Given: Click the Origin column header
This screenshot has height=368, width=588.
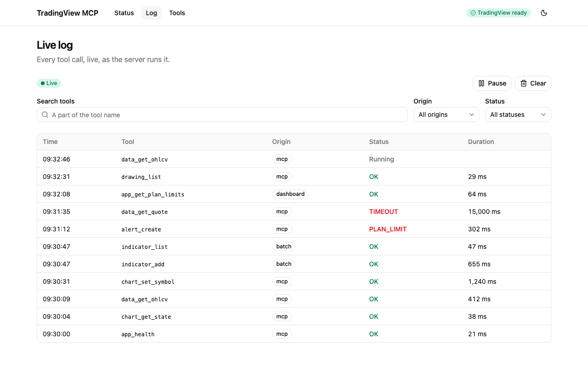Looking at the screenshot, I should [x=281, y=142].
